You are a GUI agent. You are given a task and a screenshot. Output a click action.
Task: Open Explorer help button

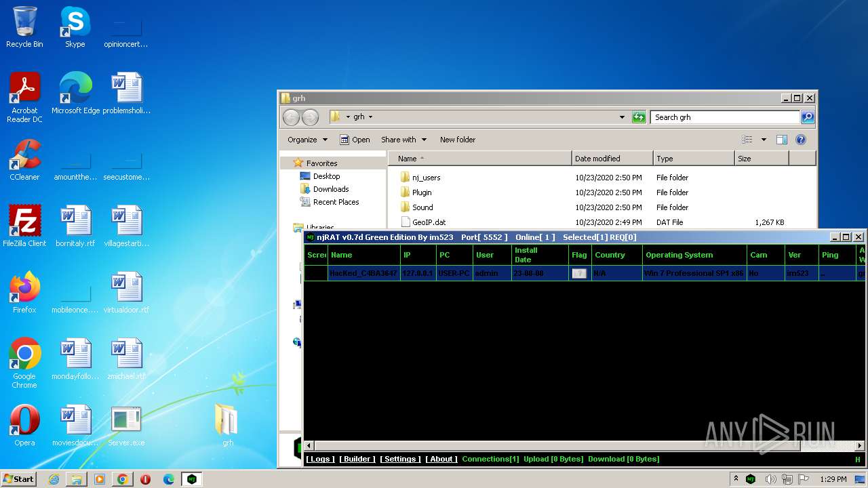pyautogui.click(x=801, y=140)
